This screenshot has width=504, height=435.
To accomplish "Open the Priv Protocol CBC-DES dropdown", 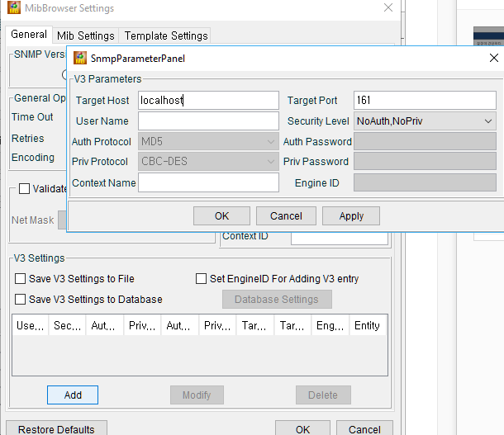I will click(x=208, y=162).
